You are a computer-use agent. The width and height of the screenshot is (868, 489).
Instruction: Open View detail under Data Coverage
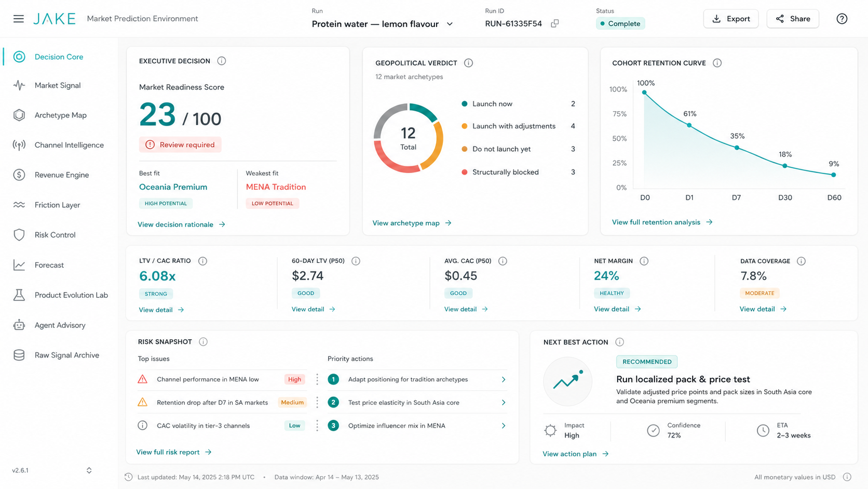tap(763, 309)
